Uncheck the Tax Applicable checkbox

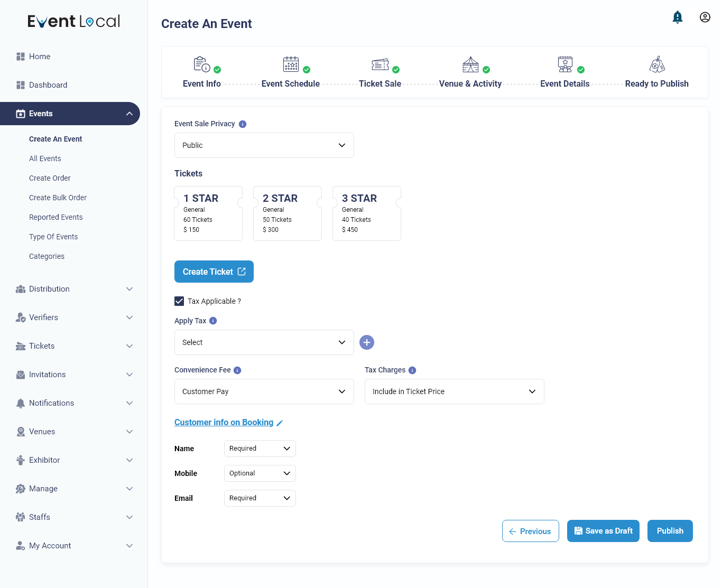point(179,301)
